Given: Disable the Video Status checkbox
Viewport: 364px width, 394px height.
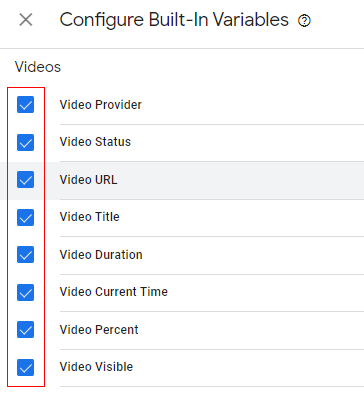Looking at the screenshot, I should click(26, 142).
